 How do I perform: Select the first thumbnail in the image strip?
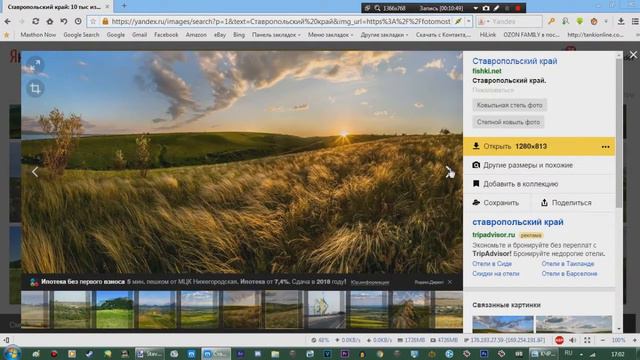(x=35, y=309)
